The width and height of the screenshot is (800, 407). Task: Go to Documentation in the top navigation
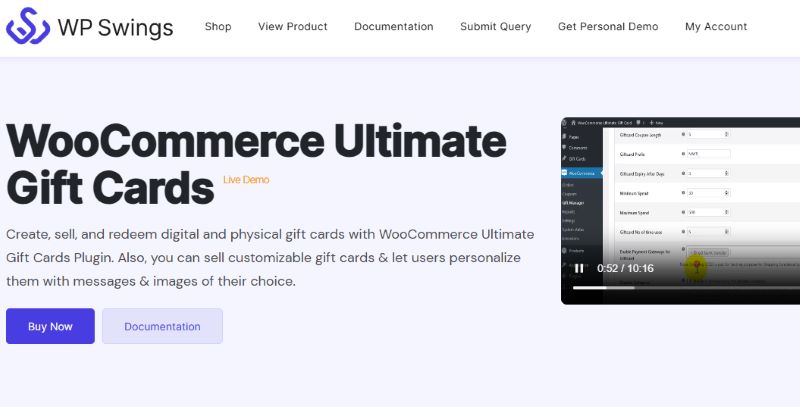coord(393,27)
